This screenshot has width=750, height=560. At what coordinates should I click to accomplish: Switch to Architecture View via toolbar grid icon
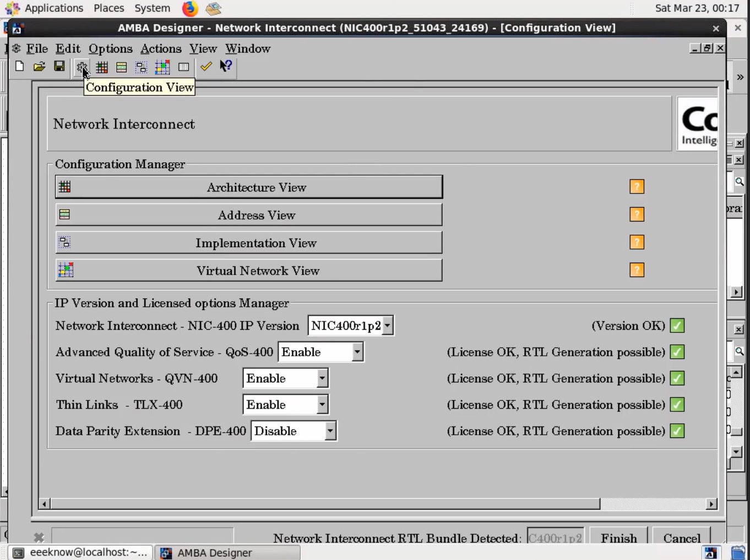tap(102, 67)
